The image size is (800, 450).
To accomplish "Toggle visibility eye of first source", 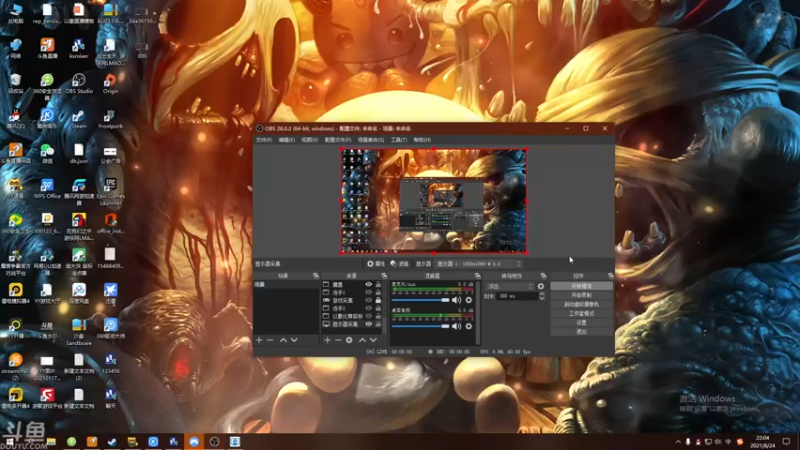I will tap(368, 285).
